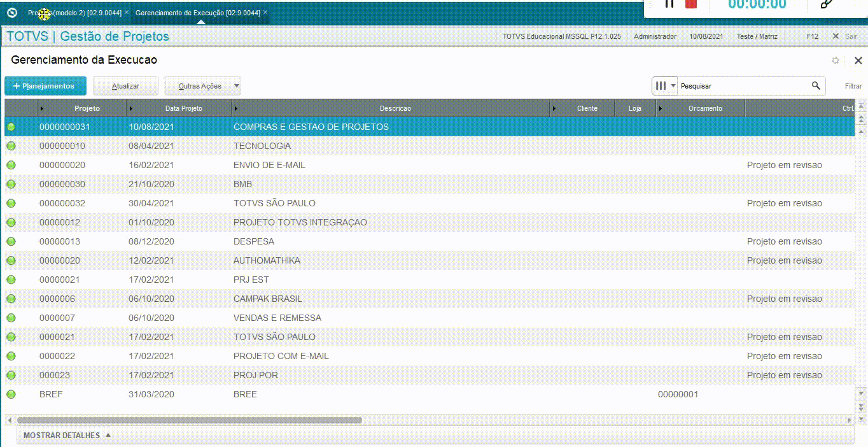Select the CAMPAK BRASIL cell
Image resolution: width=868 pixels, height=447 pixels.
click(268, 299)
